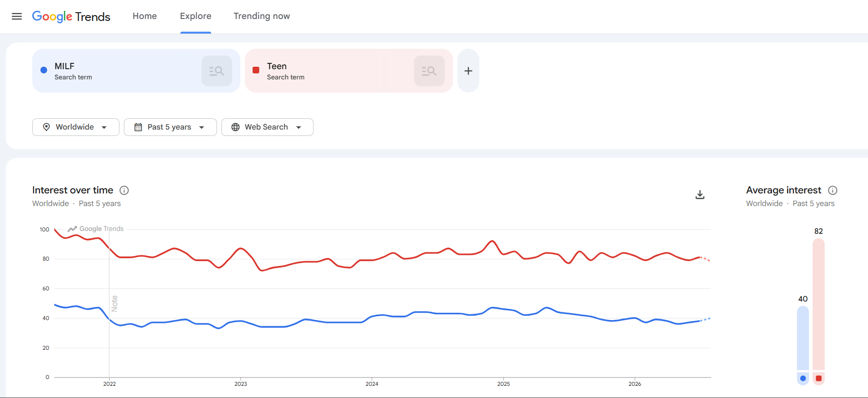The image size is (868, 398).
Task: Download the interest over time chart data
Action: pos(700,195)
